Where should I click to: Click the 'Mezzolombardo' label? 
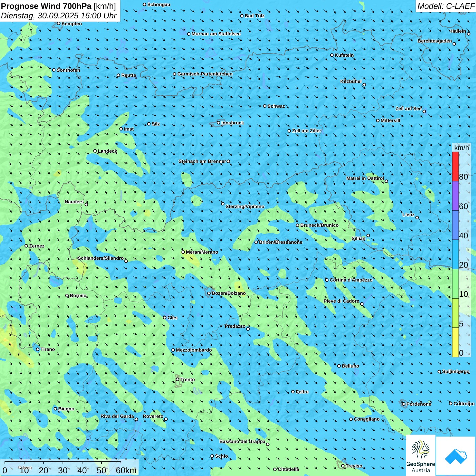[x=194, y=350]
